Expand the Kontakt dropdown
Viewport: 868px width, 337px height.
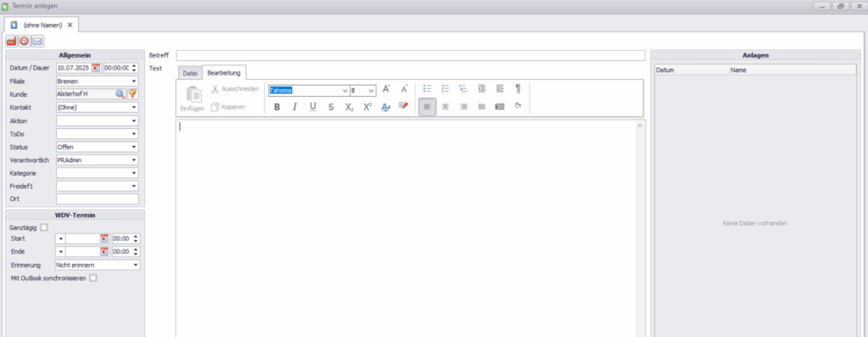tap(134, 108)
